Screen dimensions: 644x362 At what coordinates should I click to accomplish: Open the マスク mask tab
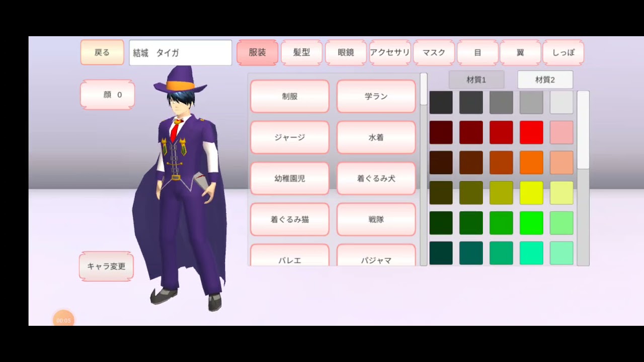pyautogui.click(x=434, y=52)
